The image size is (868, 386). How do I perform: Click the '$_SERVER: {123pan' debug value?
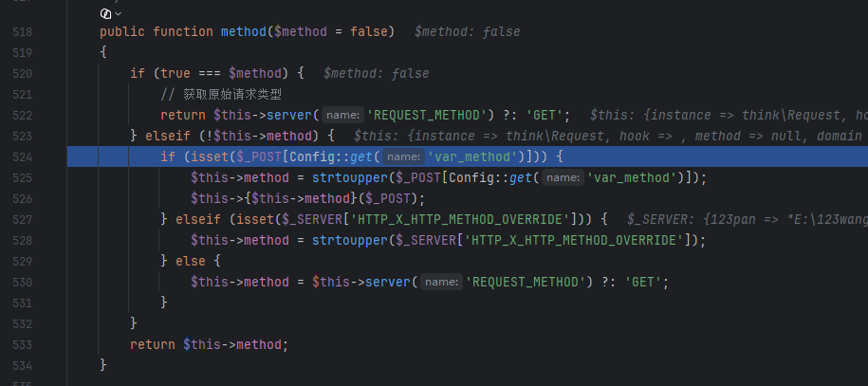point(748,220)
